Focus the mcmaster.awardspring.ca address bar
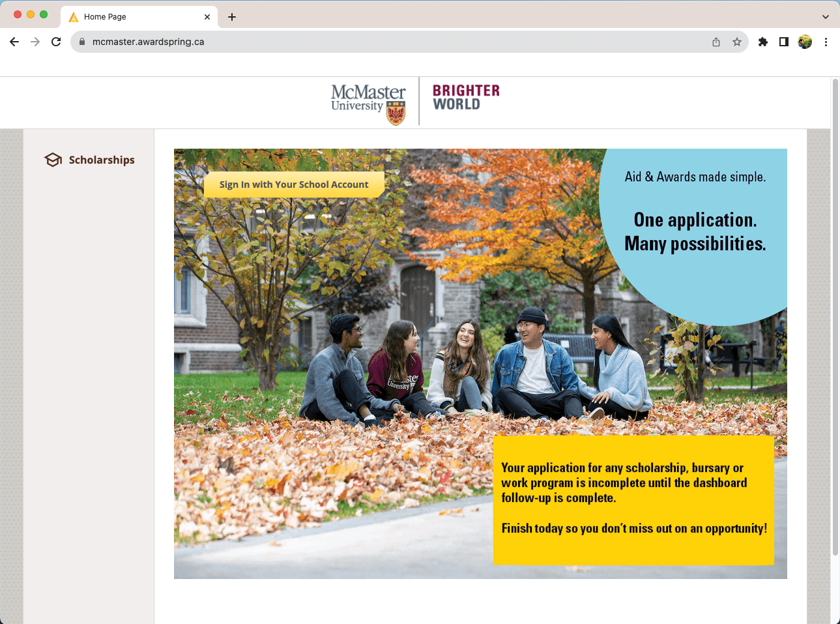This screenshot has height=624, width=840. [391, 42]
